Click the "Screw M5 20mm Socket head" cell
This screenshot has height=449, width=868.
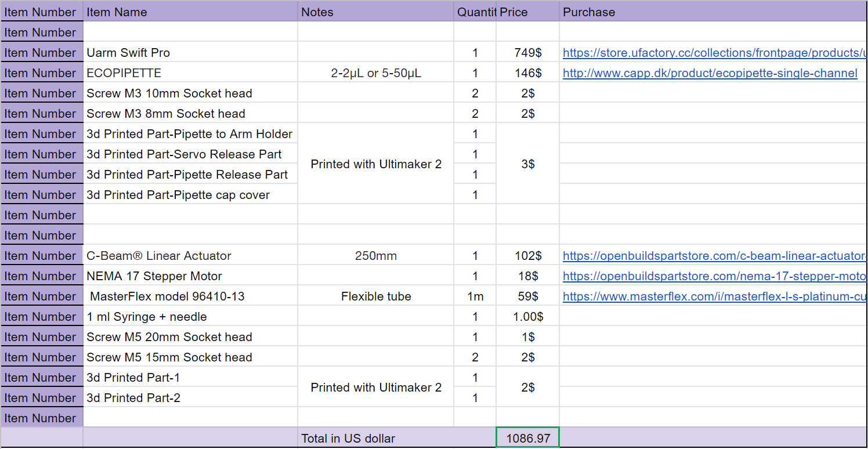pos(190,337)
